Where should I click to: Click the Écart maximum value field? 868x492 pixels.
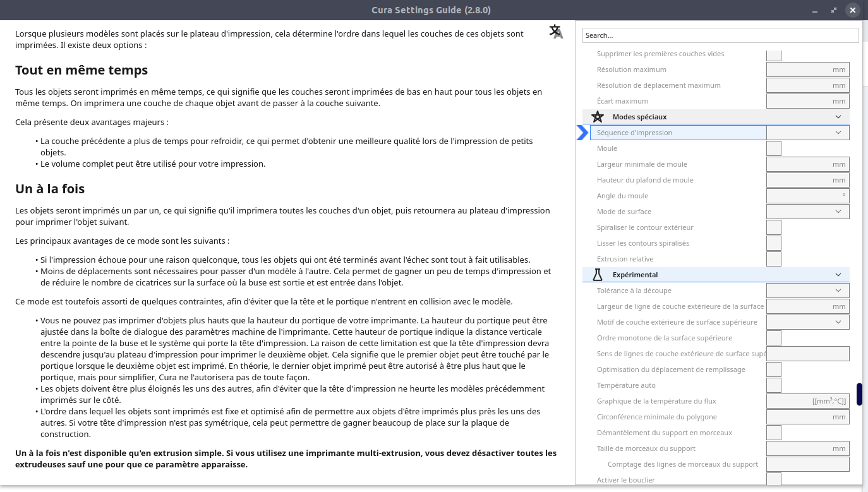click(x=808, y=101)
